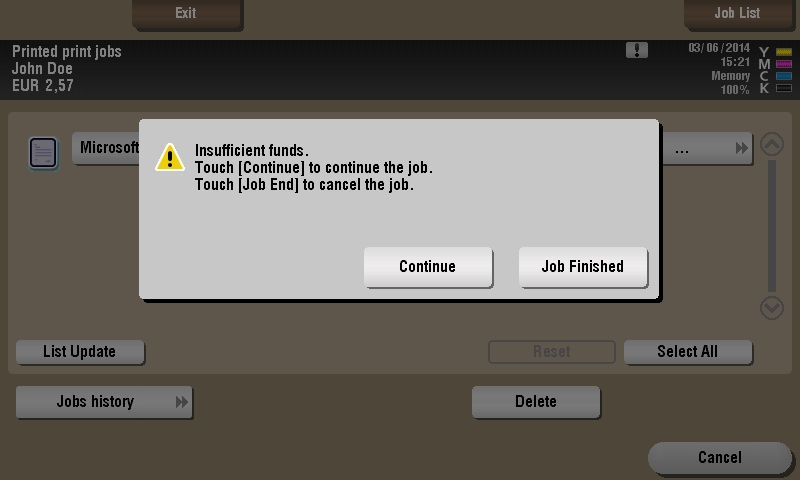Click the magenta toner level indicator
Viewport: 800px width, 480px height.
point(784,64)
